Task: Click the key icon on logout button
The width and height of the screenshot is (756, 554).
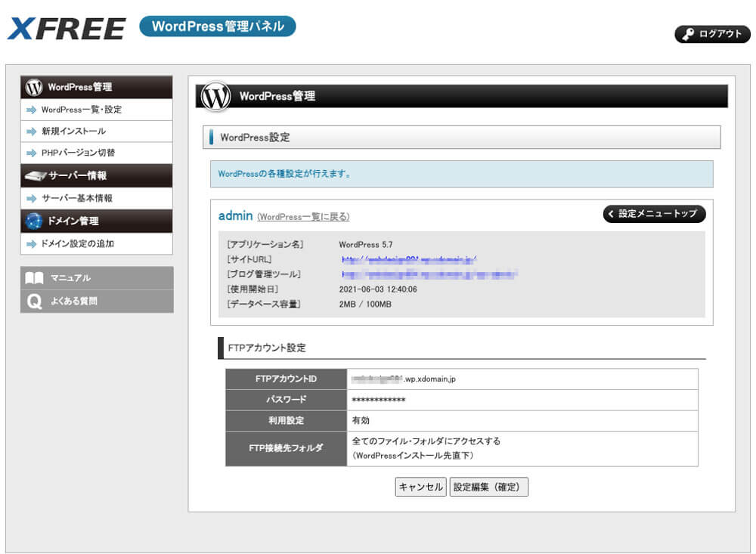Action: (686, 34)
